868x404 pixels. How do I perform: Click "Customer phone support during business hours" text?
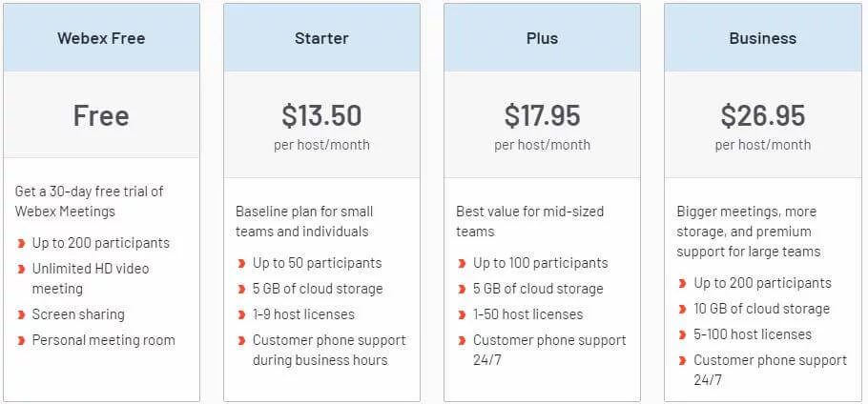pos(329,350)
